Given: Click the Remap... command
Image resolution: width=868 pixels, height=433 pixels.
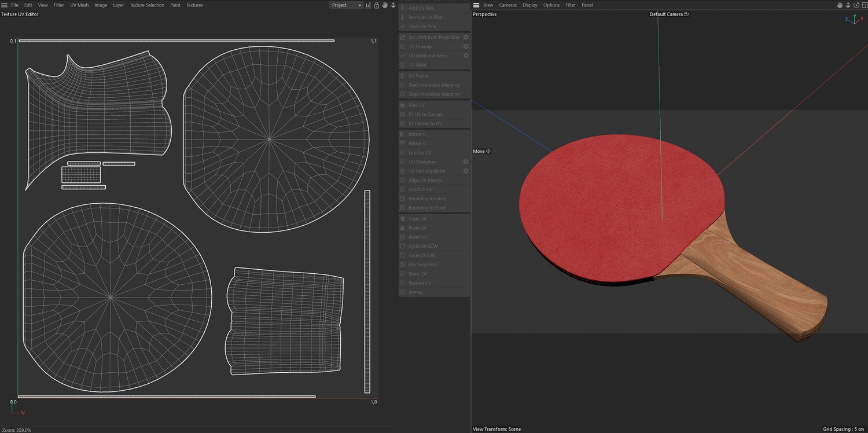Looking at the screenshot, I should (x=434, y=292).
